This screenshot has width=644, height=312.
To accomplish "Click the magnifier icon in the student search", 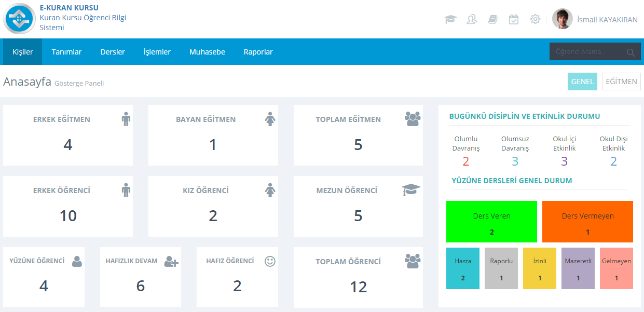I will 631,52.
